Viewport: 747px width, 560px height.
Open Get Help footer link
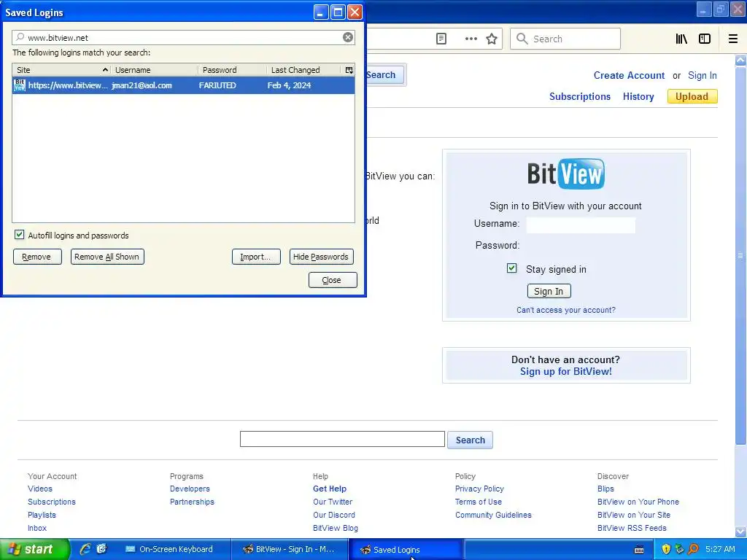330,489
